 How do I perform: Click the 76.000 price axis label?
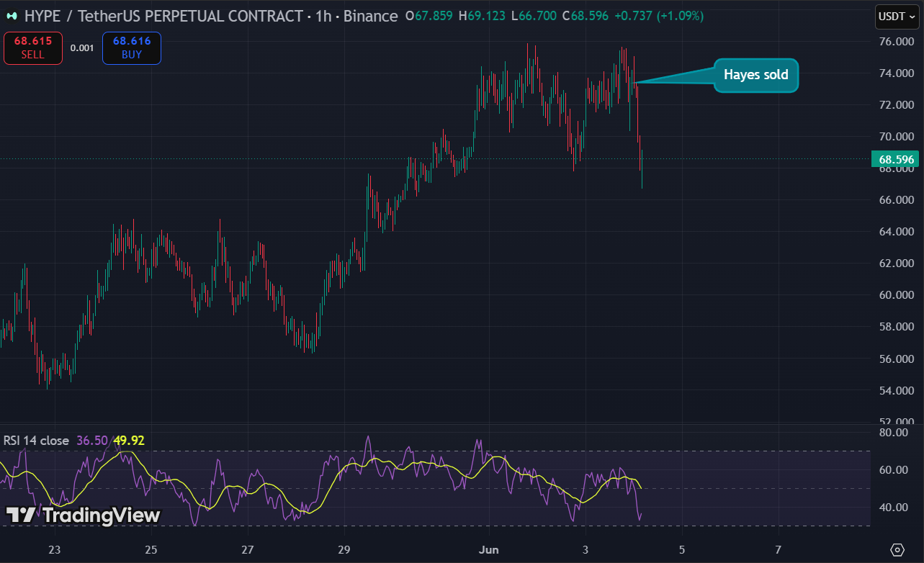895,42
